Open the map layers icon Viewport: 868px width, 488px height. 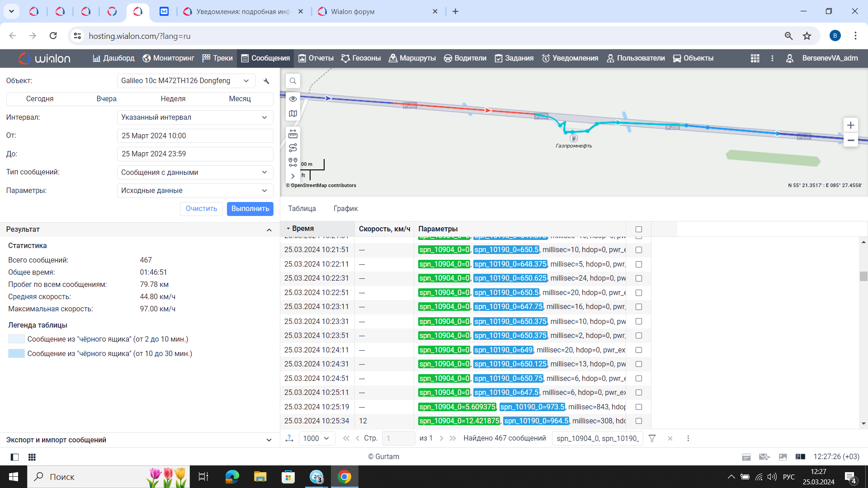click(x=293, y=113)
